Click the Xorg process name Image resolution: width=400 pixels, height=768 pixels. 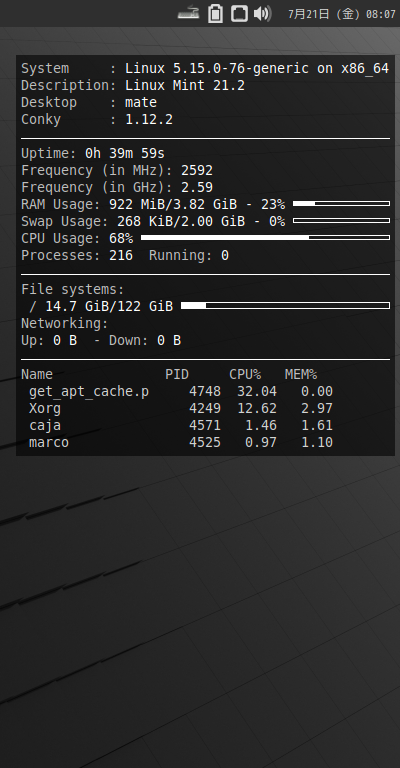[x=45, y=409]
